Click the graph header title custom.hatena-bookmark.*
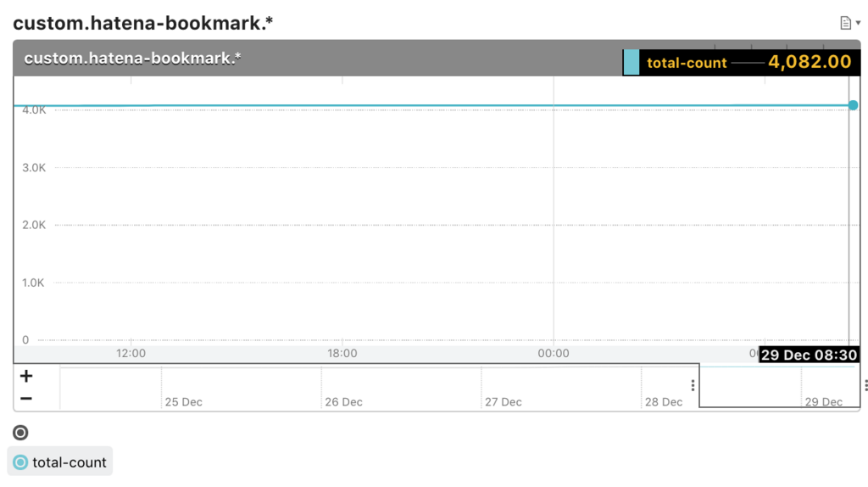 [x=132, y=59]
